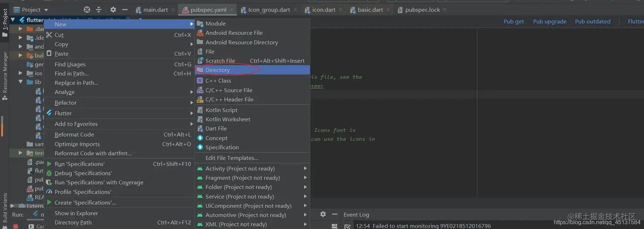Select Edit File Templates entry
This screenshot has width=644, height=229.
tap(253, 158)
